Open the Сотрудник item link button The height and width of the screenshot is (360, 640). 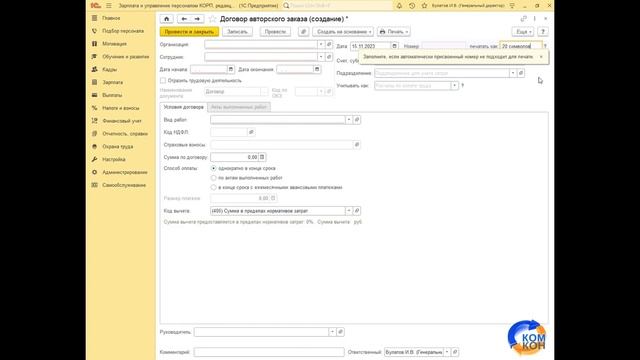[329, 57]
